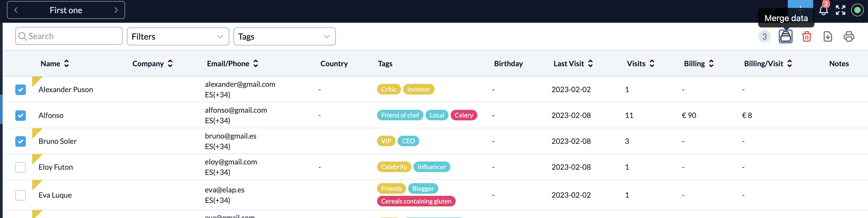Expand the Tags dropdown
This screenshot has width=868, height=218.
[284, 36]
